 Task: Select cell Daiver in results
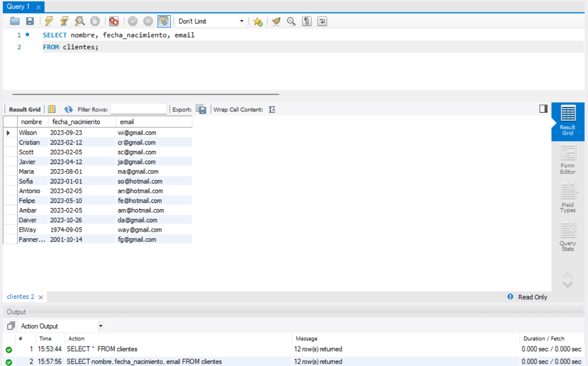pyautogui.click(x=33, y=220)
